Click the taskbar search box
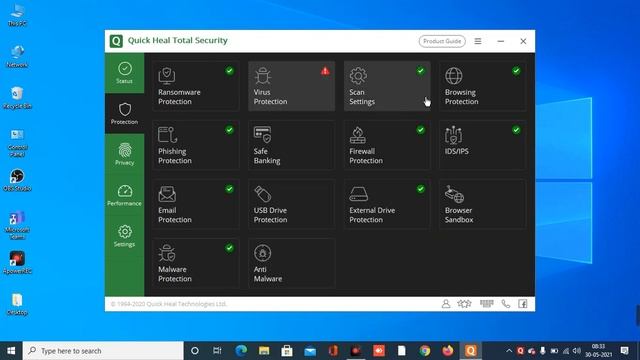 click(103, 351)
